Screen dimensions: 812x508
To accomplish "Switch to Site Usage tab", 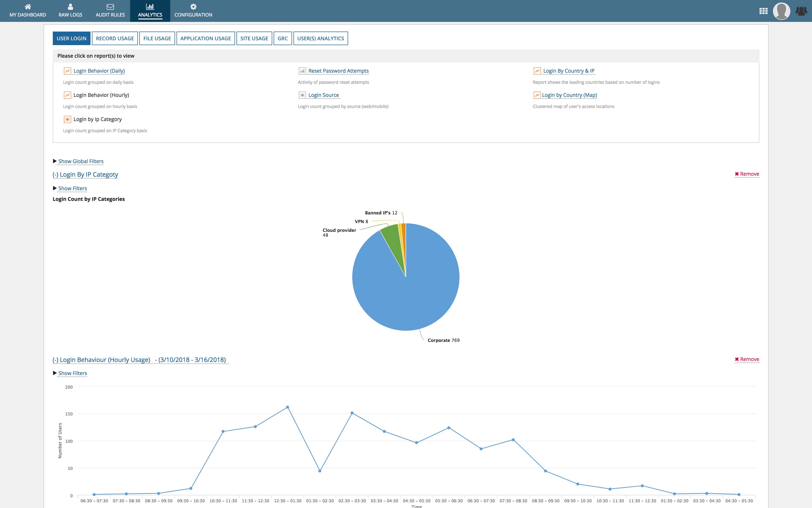I will pos(254,38).
